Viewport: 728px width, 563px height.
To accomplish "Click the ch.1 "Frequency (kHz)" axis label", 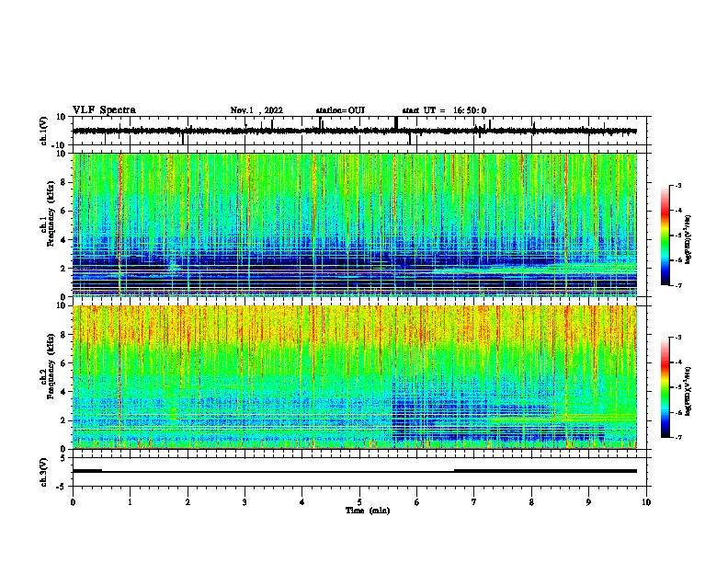I will (51, 213).
